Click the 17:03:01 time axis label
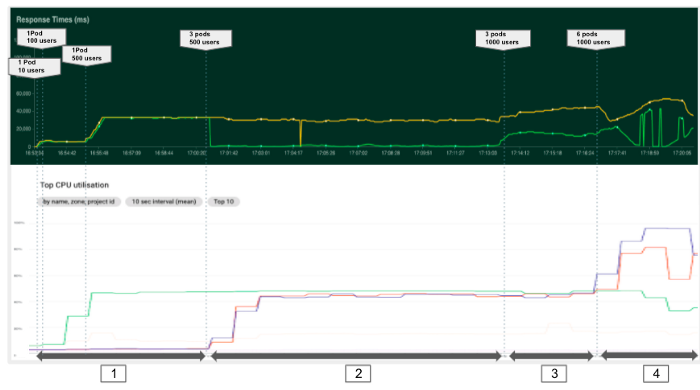Screen dimensions: 700x390 coord(261,153)
